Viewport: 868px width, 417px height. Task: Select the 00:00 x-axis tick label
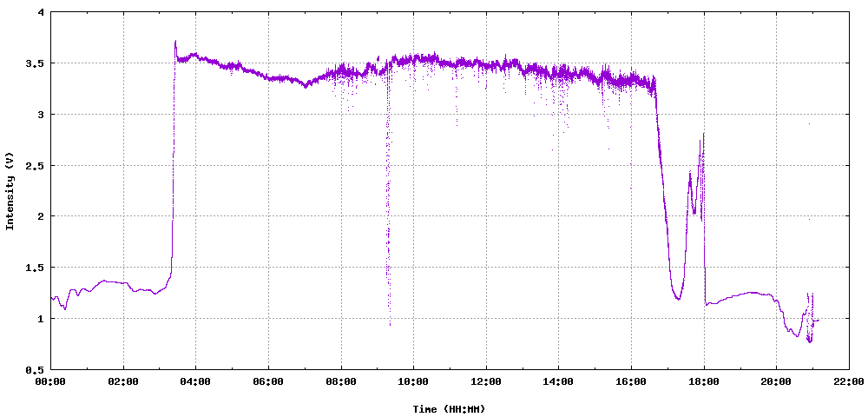tap(50, 381)
